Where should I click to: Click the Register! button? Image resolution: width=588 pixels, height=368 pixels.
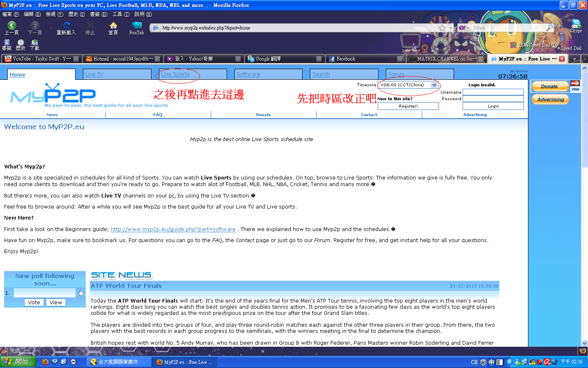pyautogui.click(x=408, y=106)
